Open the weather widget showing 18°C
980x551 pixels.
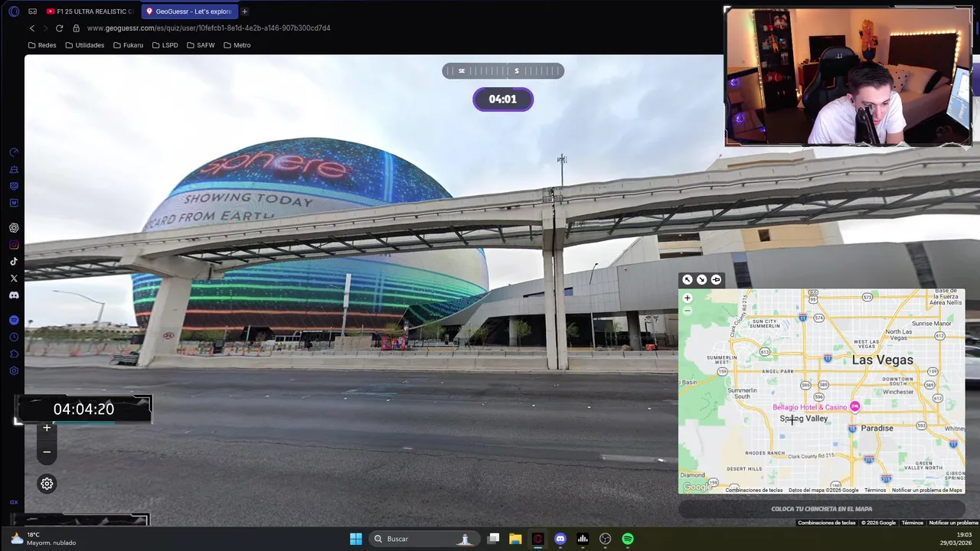(x=44, y=539)
